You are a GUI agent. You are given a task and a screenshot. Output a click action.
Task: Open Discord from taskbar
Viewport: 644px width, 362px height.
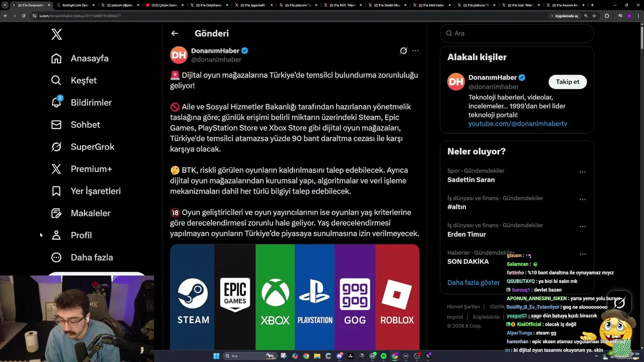coord(340,356)
